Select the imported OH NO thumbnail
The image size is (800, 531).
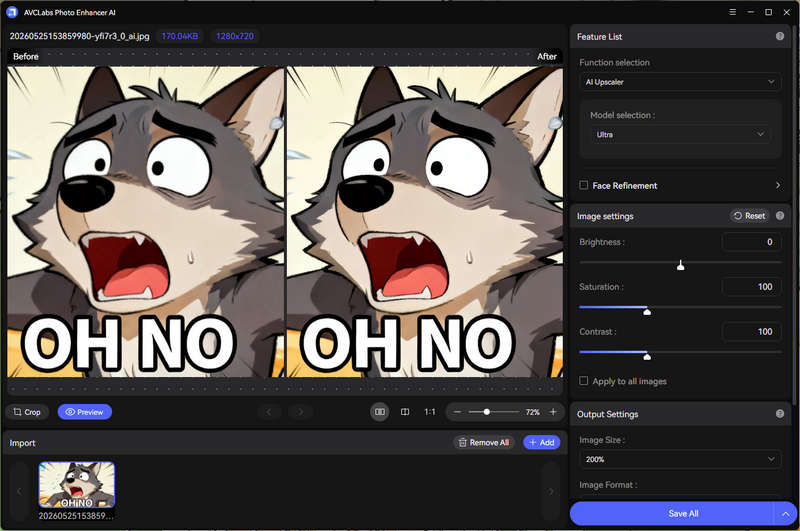click(77, 485)
